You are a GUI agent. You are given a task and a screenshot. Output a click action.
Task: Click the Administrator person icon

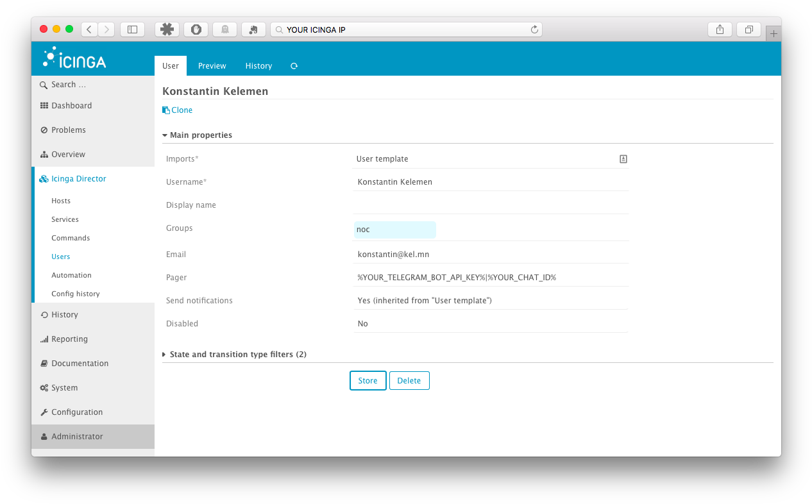[x=43, y=435]
